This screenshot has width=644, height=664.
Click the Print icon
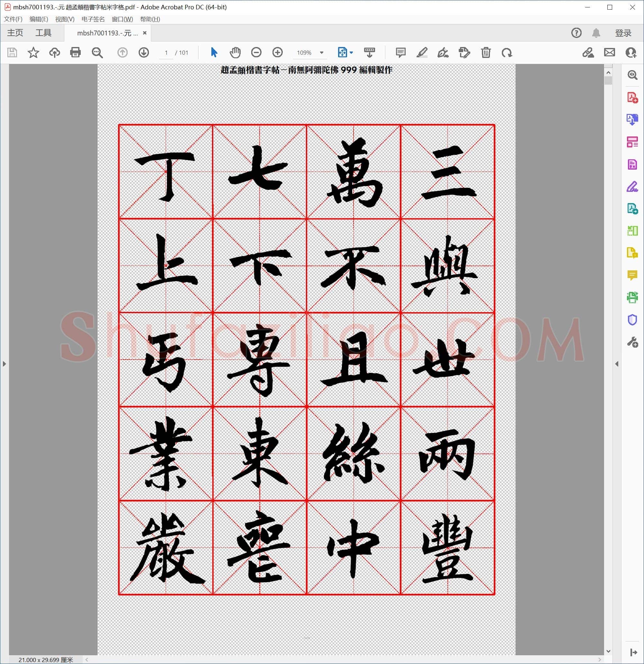[75, 52]
